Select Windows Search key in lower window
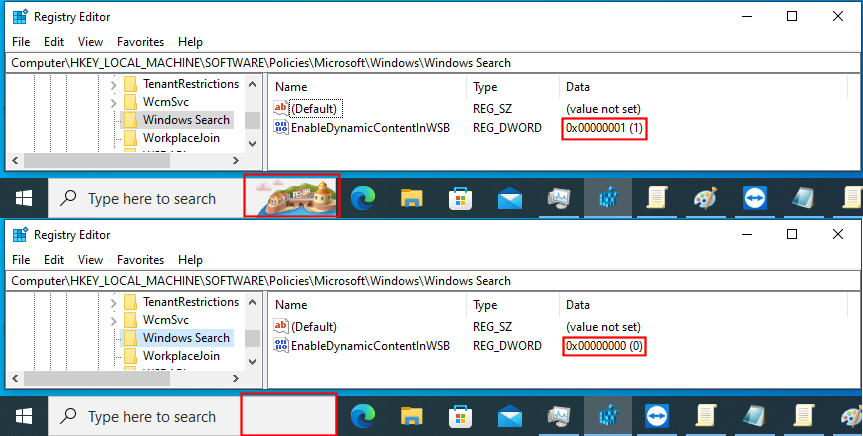This screenshot has width=863, height=436. [x=186, y=338]
